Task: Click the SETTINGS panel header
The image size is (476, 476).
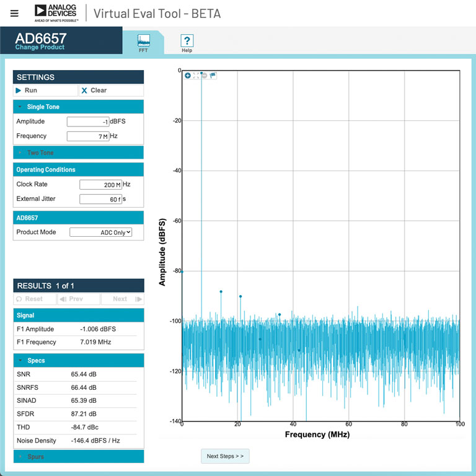Action: point(78,77)
